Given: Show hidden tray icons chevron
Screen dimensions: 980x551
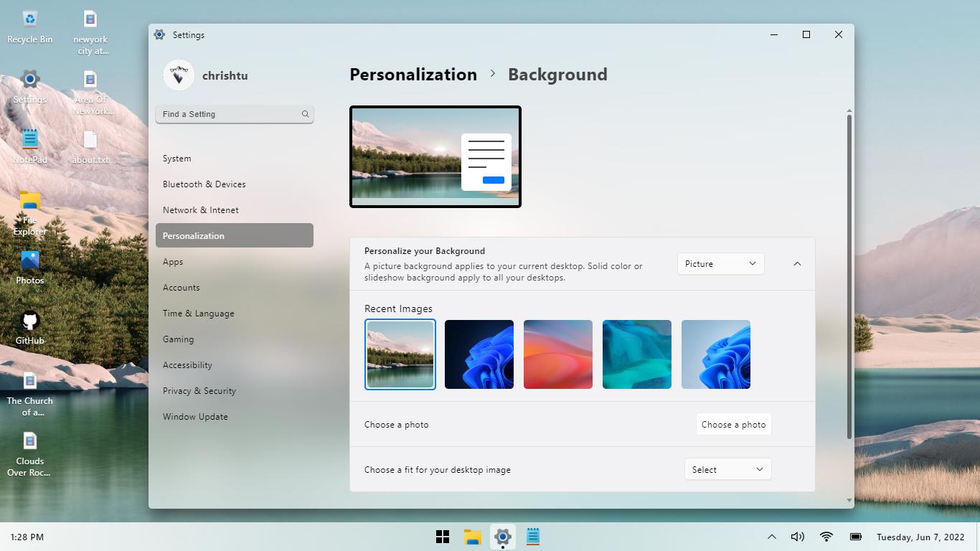Looking at the screenshot, I should (772, 537).
